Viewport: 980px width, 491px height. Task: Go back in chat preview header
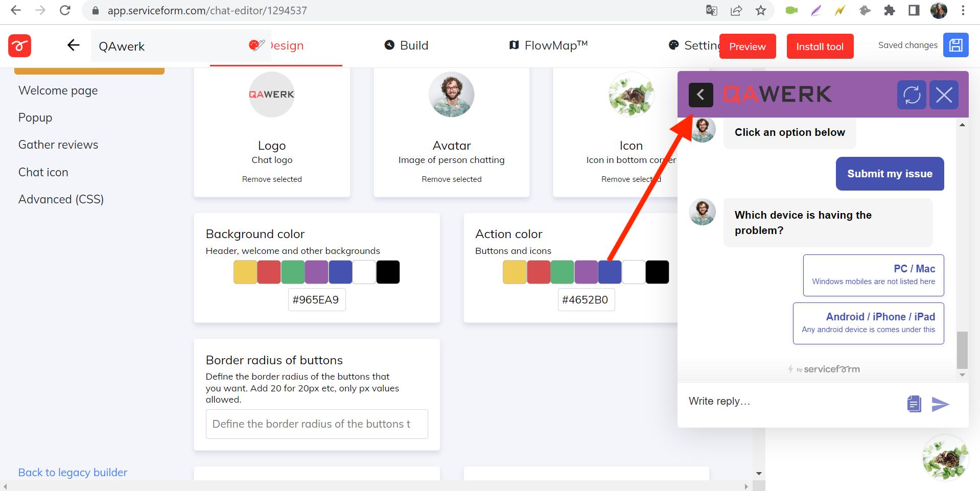(x=701, y=95)
